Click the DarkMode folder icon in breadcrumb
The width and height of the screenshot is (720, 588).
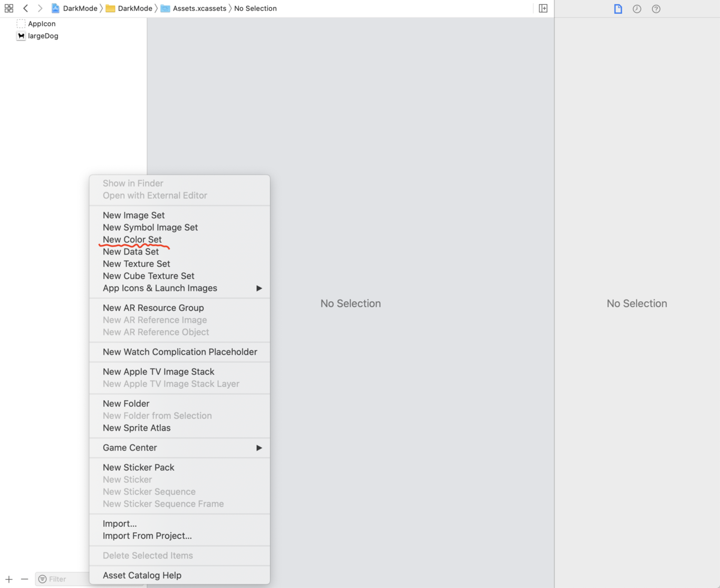pos(110,8)
